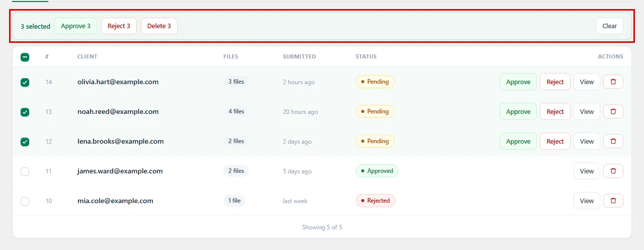Click submission number 14
This screenshot has width=644, height=250.
click(x=49, y=82)
